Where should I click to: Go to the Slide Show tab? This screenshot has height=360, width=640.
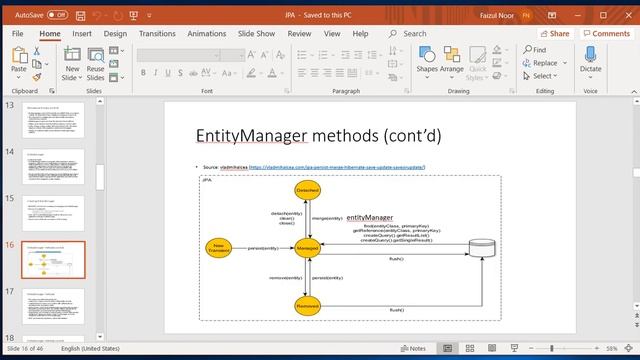click(256, 33)
